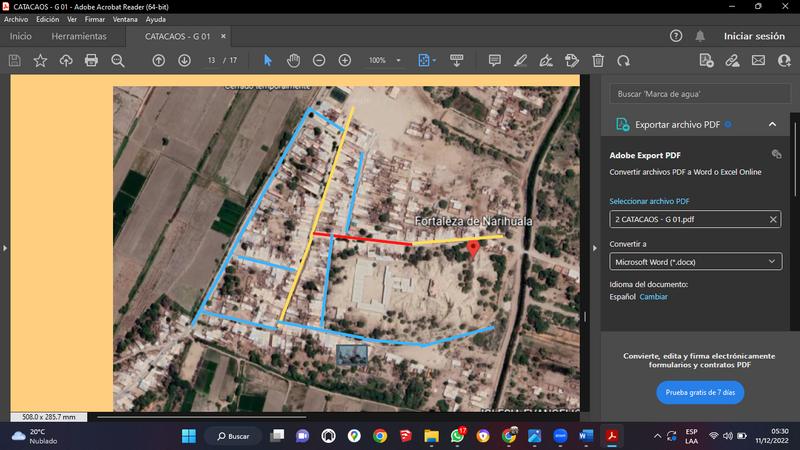
Task: Click the taskbar Buscar search box
Action: point(233,436)
